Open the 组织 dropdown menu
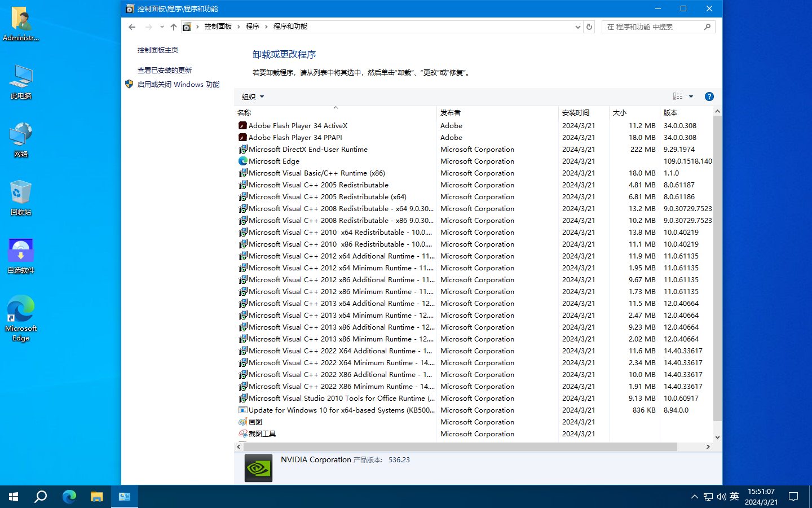 pyautogui.click(x=253, y=97)
